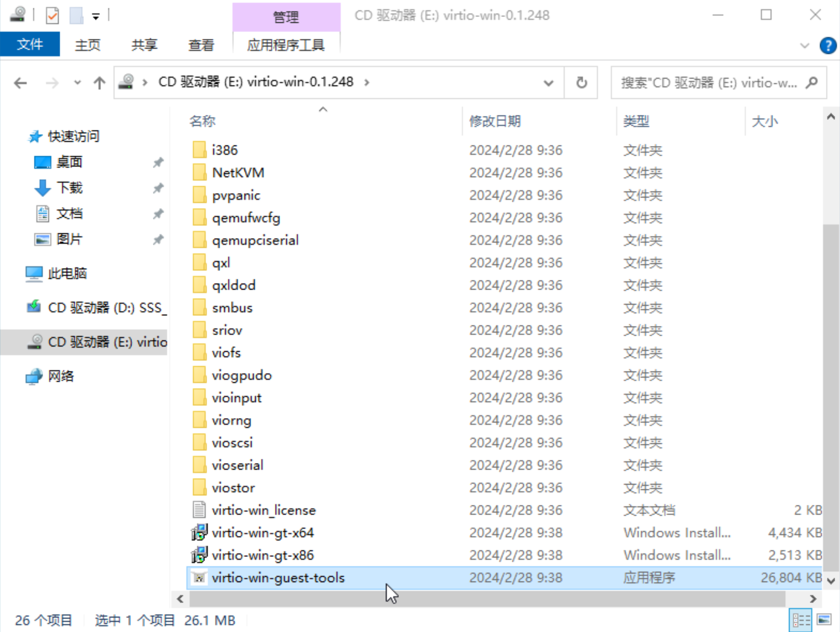Select virtio-win-guest-tools application icon
The image size is (840, 632).
[x=199, y=578]
